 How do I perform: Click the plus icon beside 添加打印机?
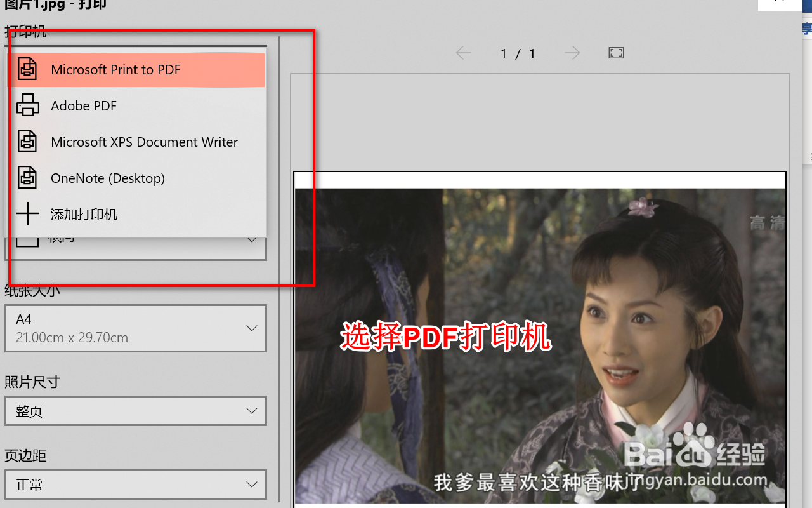click(x=28, y=215)
